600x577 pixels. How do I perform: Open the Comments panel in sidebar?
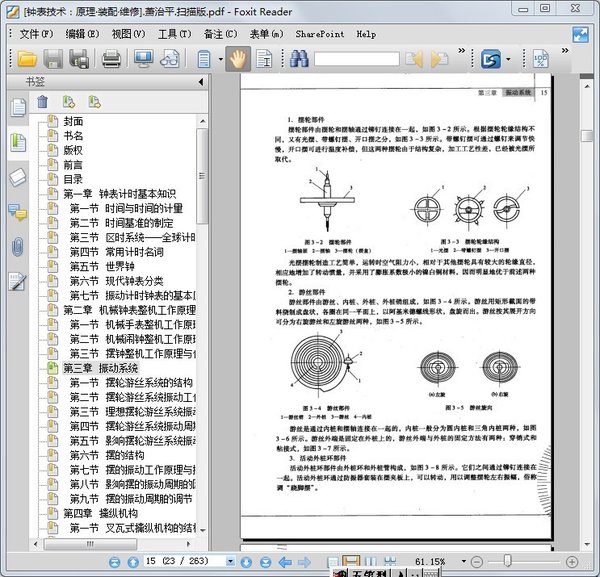coord(17,211)
